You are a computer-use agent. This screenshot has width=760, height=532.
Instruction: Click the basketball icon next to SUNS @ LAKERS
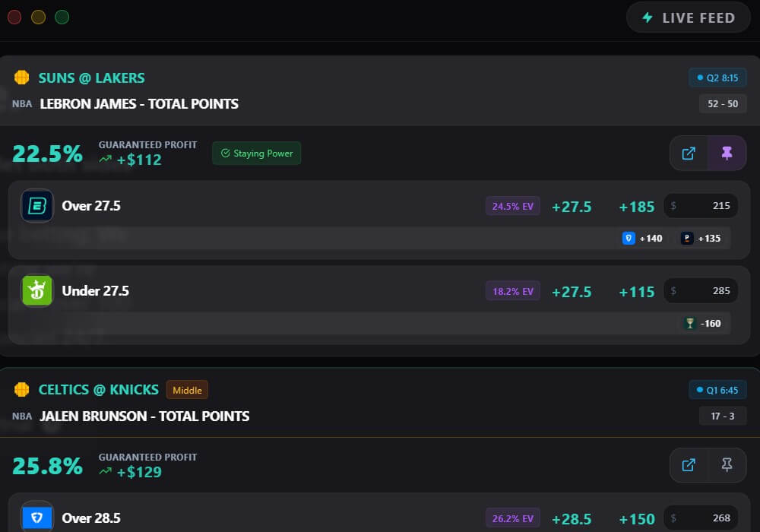[x=21, y=78]
